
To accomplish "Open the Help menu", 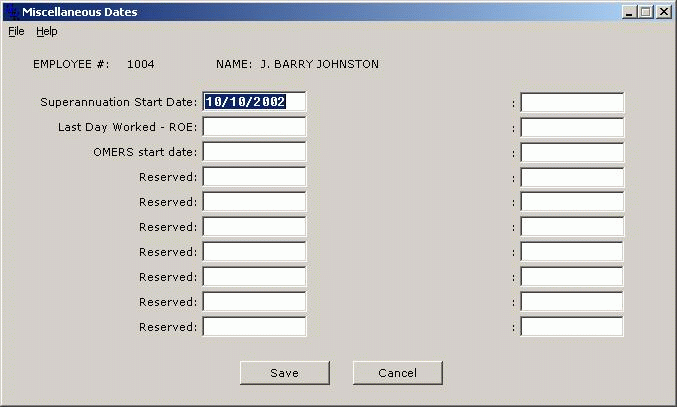I will 47,31.
